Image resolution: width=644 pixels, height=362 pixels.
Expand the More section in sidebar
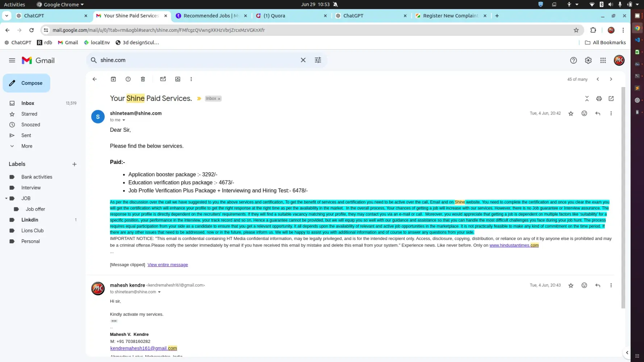pyautogui.click(x=26, y=146)
